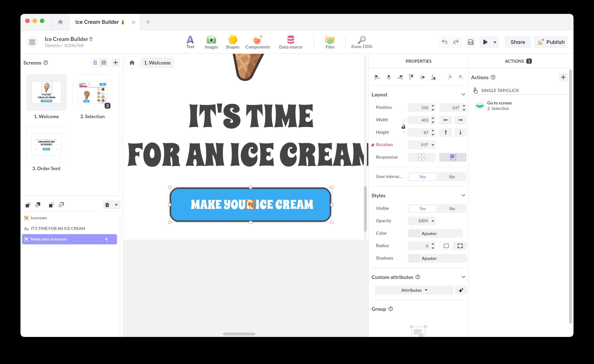Click the Color Ajouter swatch
The width and height of the screenshot is (594, 364).
tap(414, 233)
